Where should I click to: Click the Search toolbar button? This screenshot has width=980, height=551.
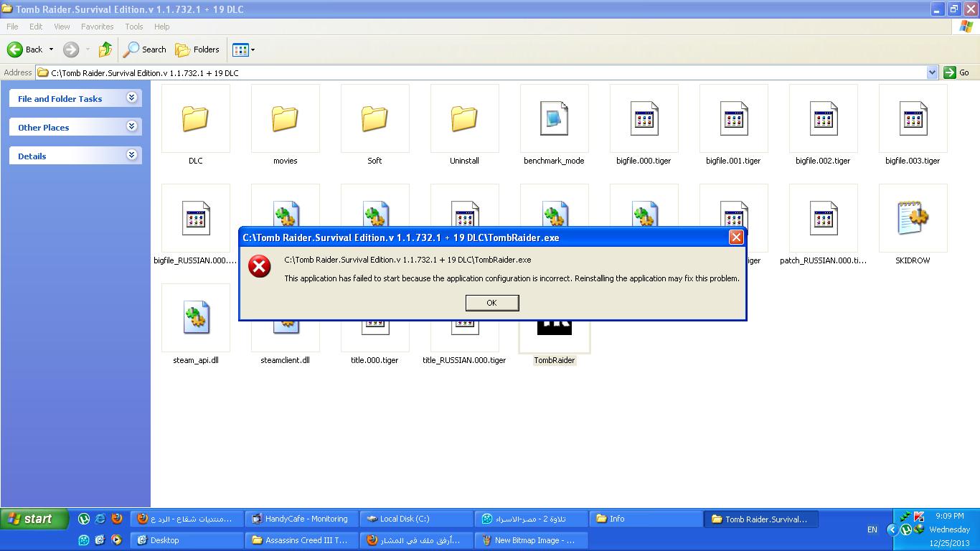click(x=145, y=50)
